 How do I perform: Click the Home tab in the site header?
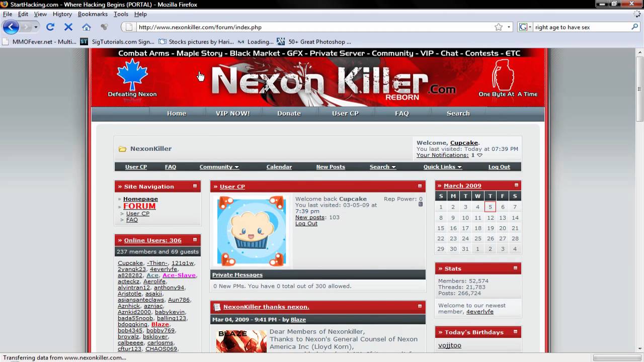coord(177,113)
